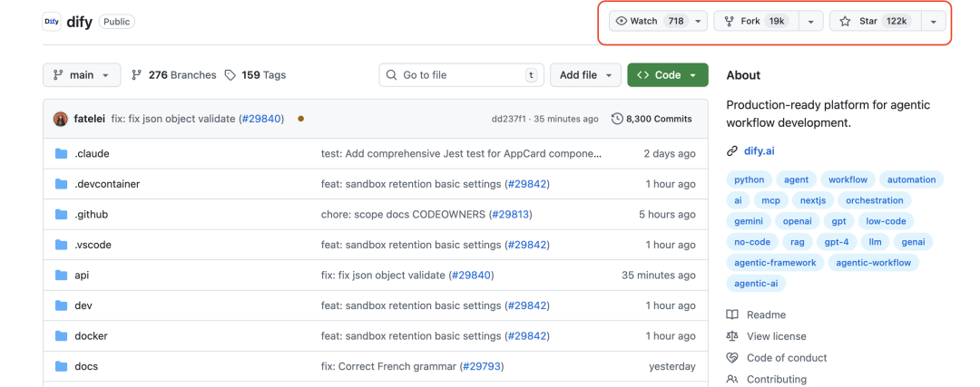Viewport: 980px width, 387px height.
Task: Open the .claude folder
Action: 92,153
